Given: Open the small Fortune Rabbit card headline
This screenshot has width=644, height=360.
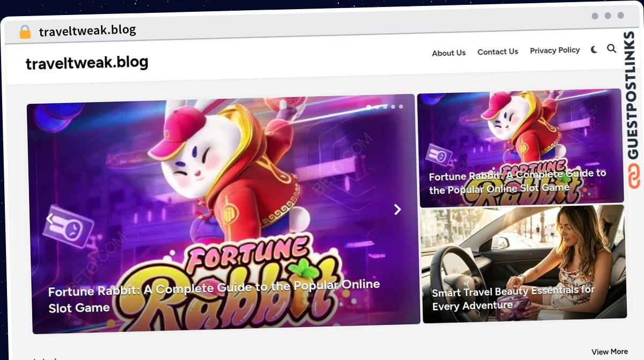Looking at the screenshot, I should click(x=517, y=182).
